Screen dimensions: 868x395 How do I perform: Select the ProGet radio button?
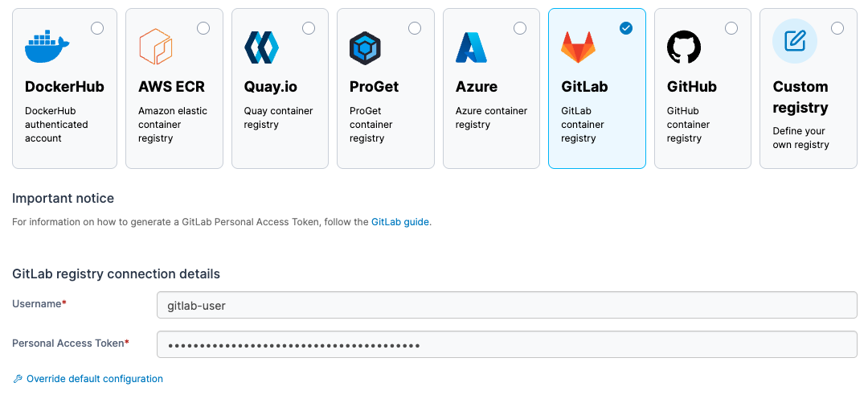[415, 28]
